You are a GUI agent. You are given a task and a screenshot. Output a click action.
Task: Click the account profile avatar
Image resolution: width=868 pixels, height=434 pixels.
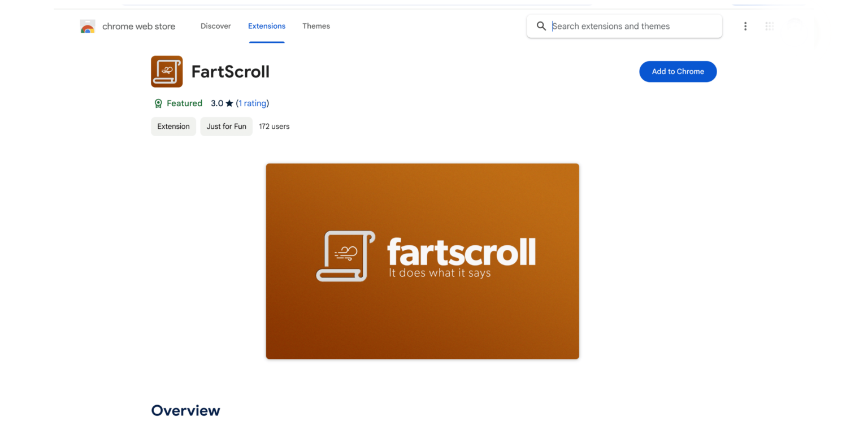[795, 26]
